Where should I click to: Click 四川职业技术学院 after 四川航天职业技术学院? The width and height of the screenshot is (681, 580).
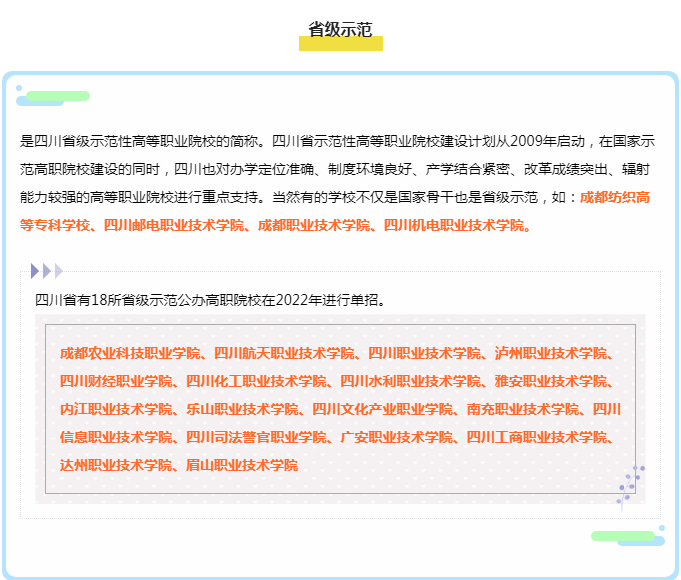coord(424,353)
